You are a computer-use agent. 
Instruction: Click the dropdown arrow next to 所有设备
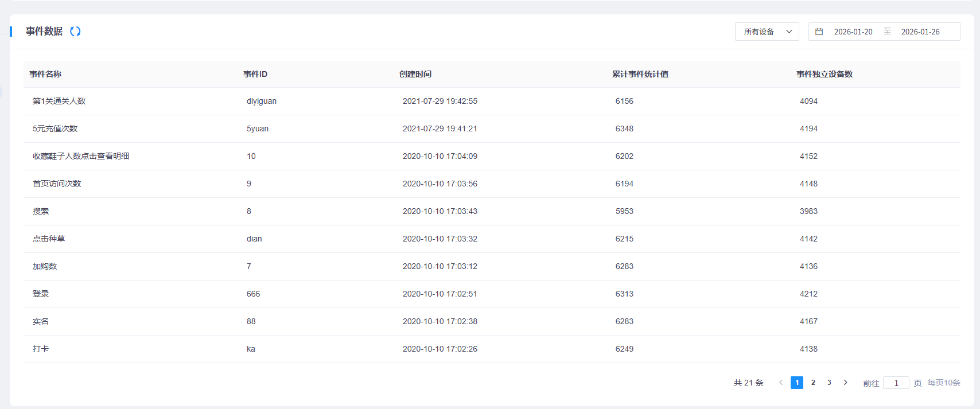tap(789, 32)
